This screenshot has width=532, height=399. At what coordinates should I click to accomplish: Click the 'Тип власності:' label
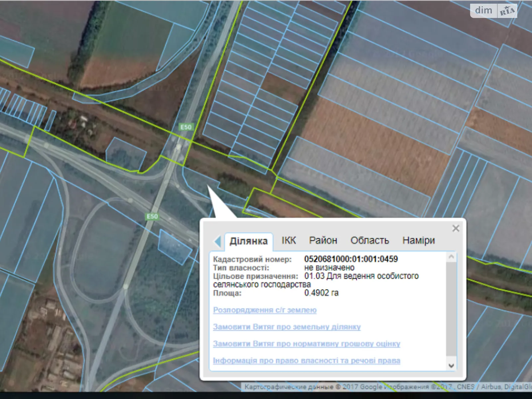(241, 268)
